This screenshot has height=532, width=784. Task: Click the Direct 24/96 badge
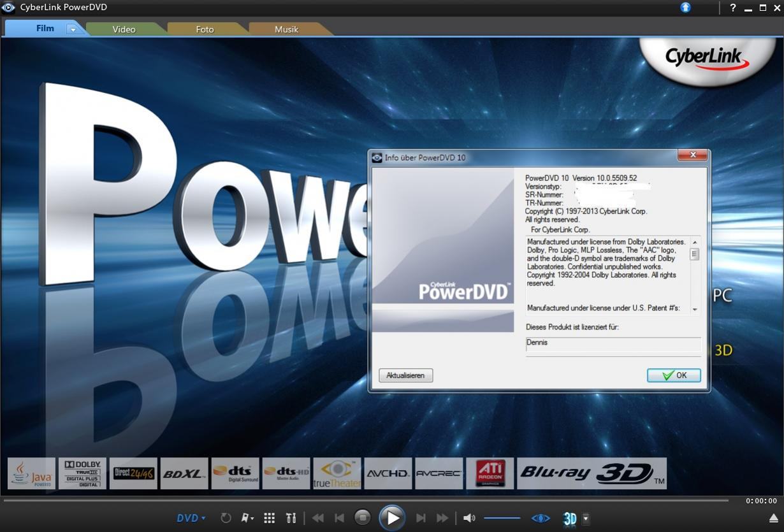[133, 473]
